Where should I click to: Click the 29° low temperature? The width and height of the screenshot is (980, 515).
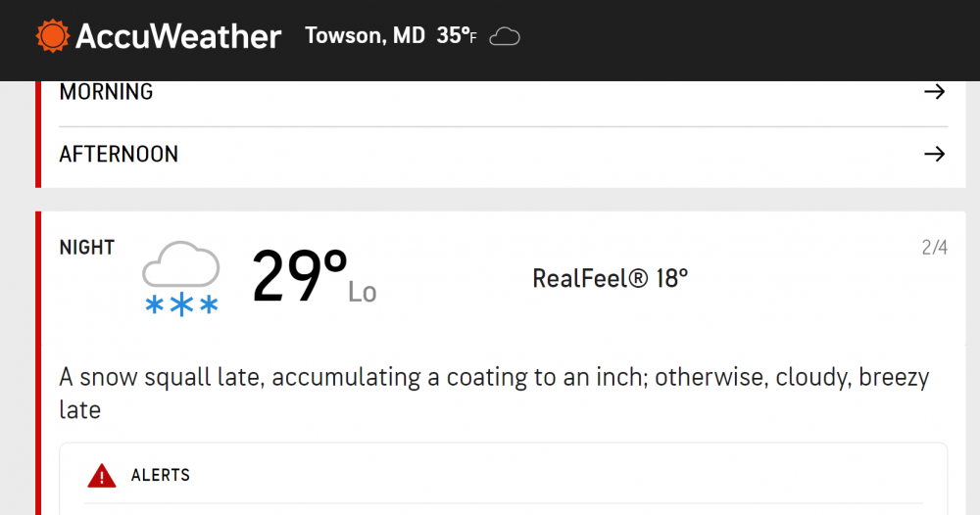coord(299,276)
